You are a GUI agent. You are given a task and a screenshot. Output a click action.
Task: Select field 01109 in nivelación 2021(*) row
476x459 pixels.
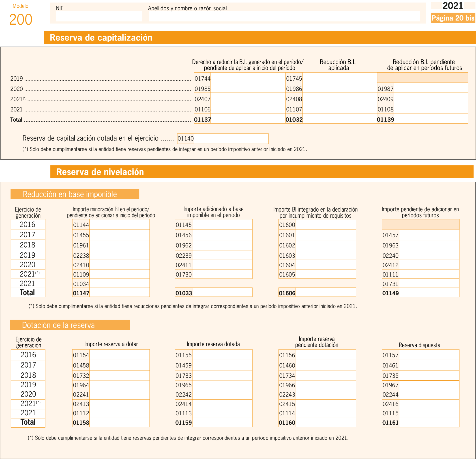coord(120,274)
